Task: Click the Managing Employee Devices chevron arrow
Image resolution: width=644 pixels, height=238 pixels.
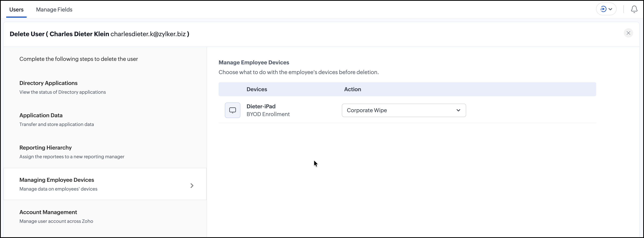Action: [x=192, y=185]
